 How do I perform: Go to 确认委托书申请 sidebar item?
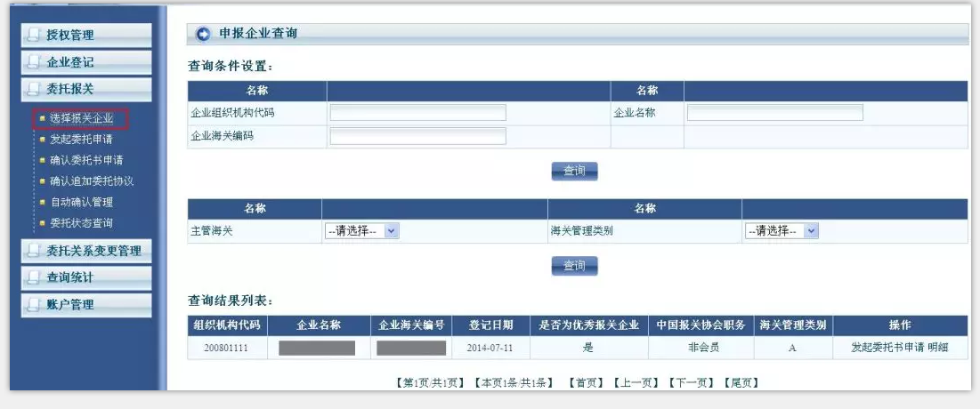(86, 160)
